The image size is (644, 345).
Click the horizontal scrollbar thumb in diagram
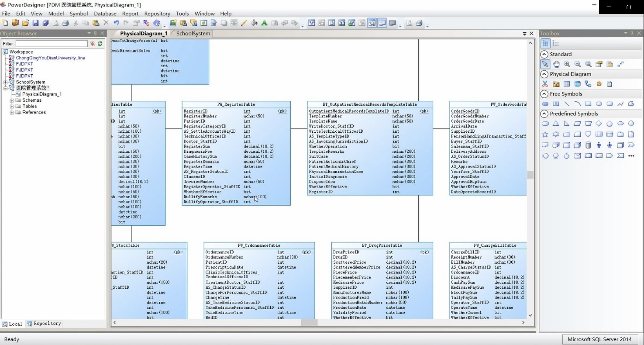309,323
